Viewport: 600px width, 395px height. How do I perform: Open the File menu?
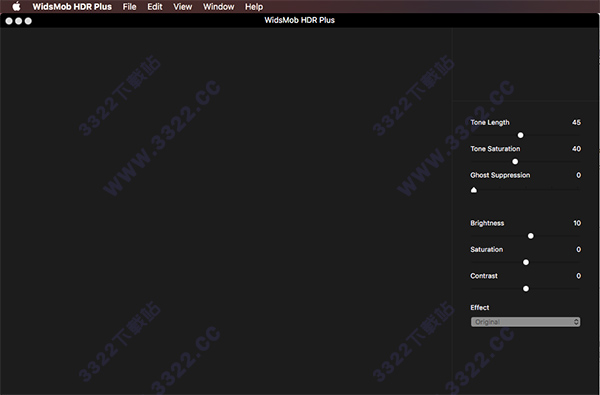[129, 7]
